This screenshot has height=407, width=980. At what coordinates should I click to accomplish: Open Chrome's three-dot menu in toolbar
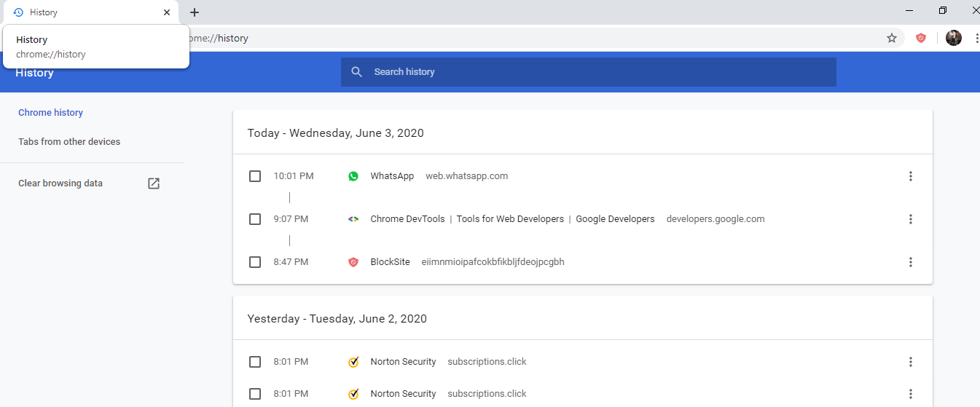coord(976,38)
